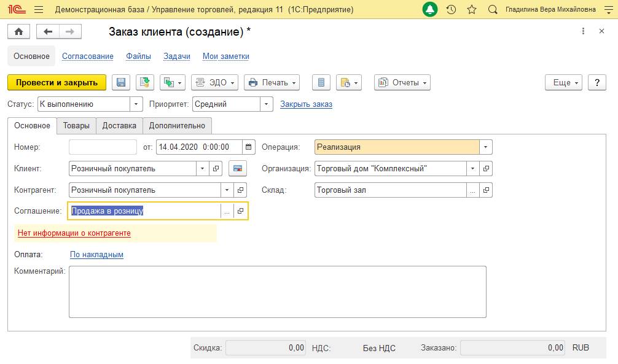The width and height of the screenshot is (618, 364).
Task: Open favorites star icon
Action: click(471, 9)
